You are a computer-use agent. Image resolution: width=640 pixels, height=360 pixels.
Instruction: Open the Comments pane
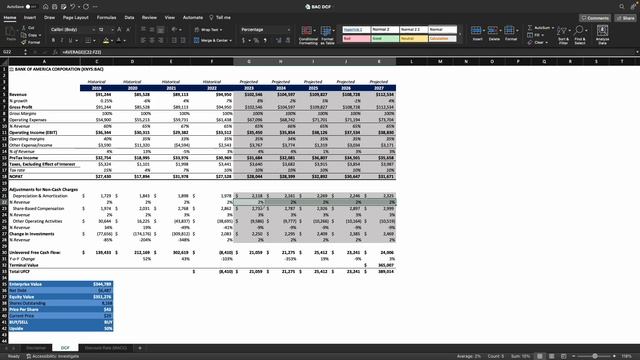pos(595,18)
